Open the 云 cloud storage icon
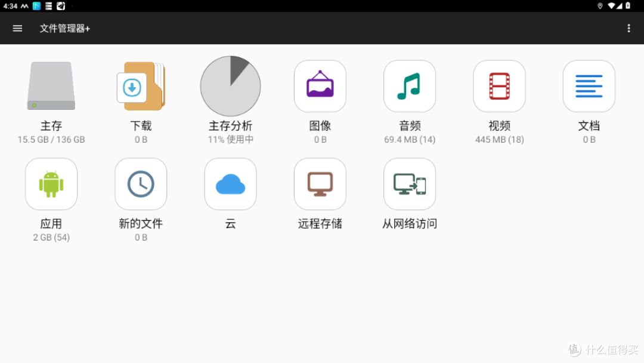Image resolution: width=644 pixels, height=363 pixels. click(x=230, y=184)
